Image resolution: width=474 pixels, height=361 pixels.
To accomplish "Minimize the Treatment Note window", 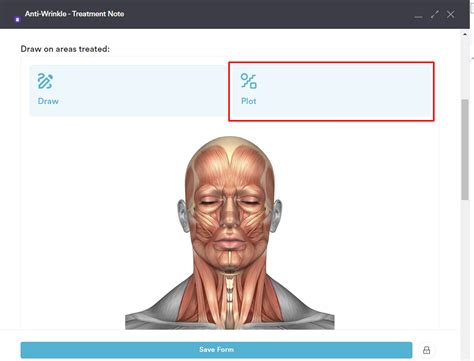I will 418,16.
